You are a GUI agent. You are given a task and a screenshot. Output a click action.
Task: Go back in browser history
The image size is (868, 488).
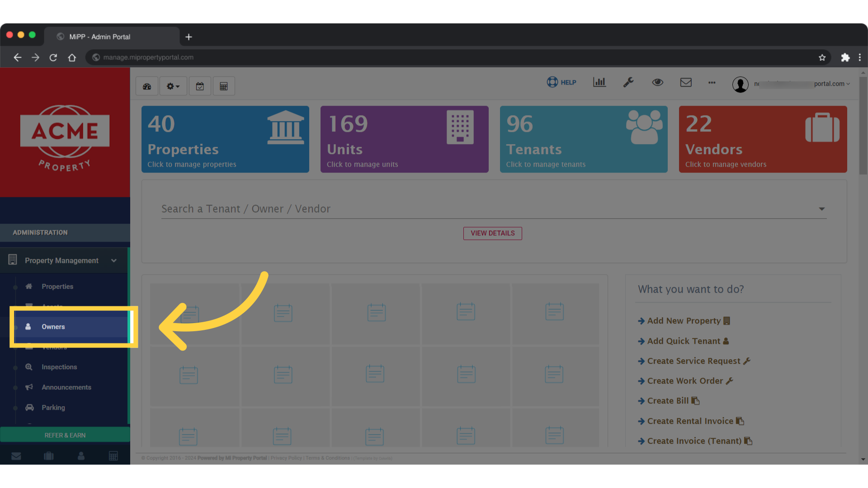tap(18, 57)
